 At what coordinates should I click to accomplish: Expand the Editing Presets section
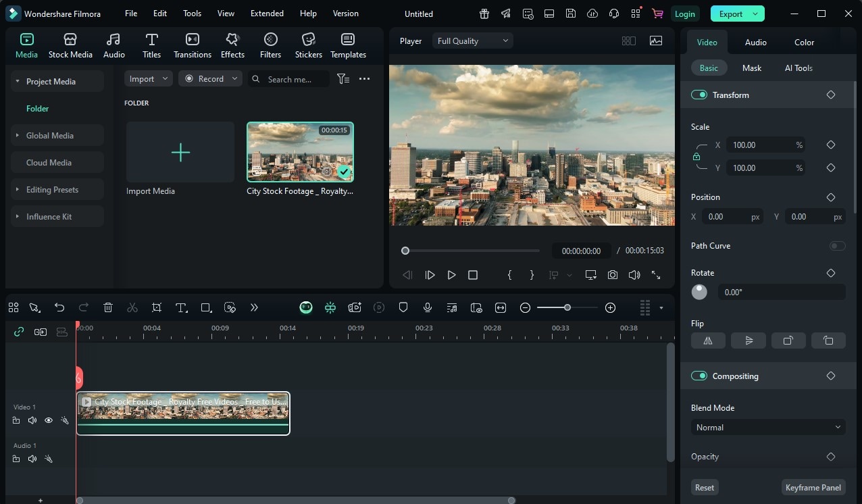pyautogui.click(x=18, y=190)
